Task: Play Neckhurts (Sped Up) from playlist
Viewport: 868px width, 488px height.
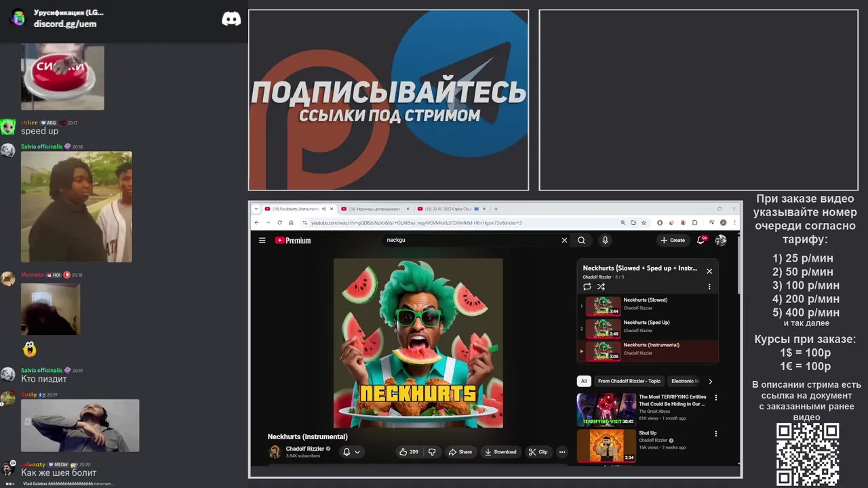Action: coord(648,329)
